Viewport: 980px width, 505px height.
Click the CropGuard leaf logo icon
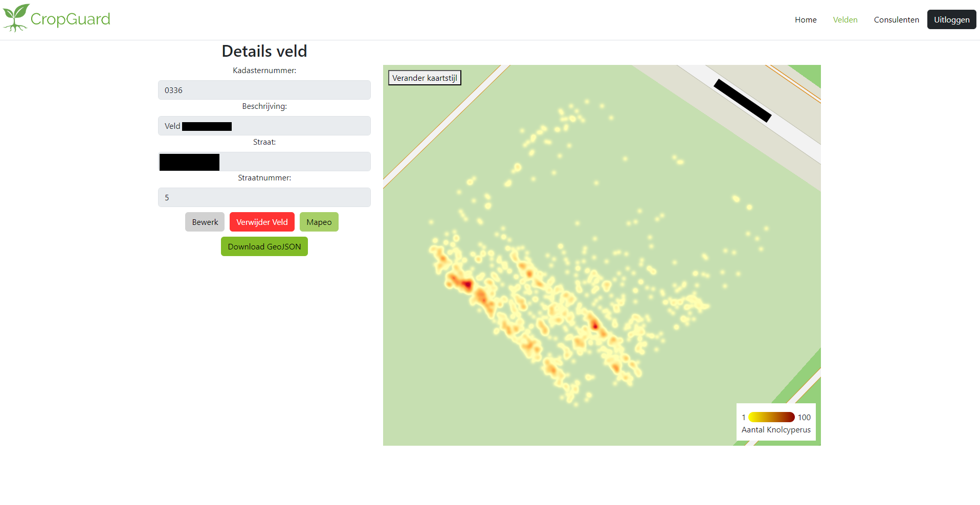click(x=15, y=18)
